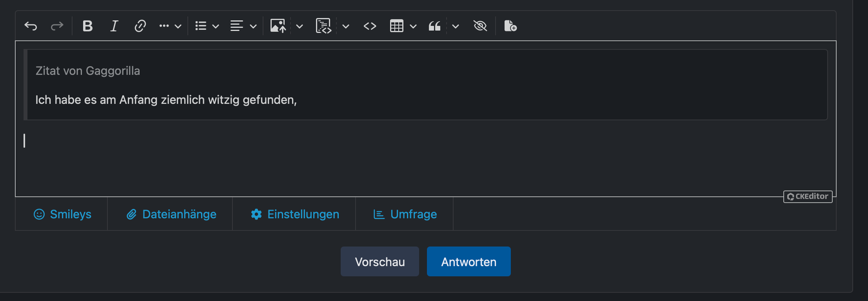Click the quotation marks quote icon
The image size is (868, 301).
pyautogui.click(x=434, y=26)
